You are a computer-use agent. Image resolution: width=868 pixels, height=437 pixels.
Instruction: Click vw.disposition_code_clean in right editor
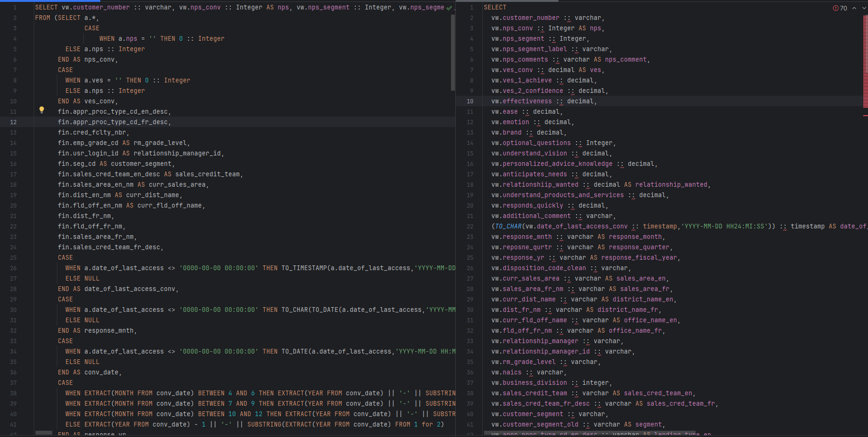539,268
